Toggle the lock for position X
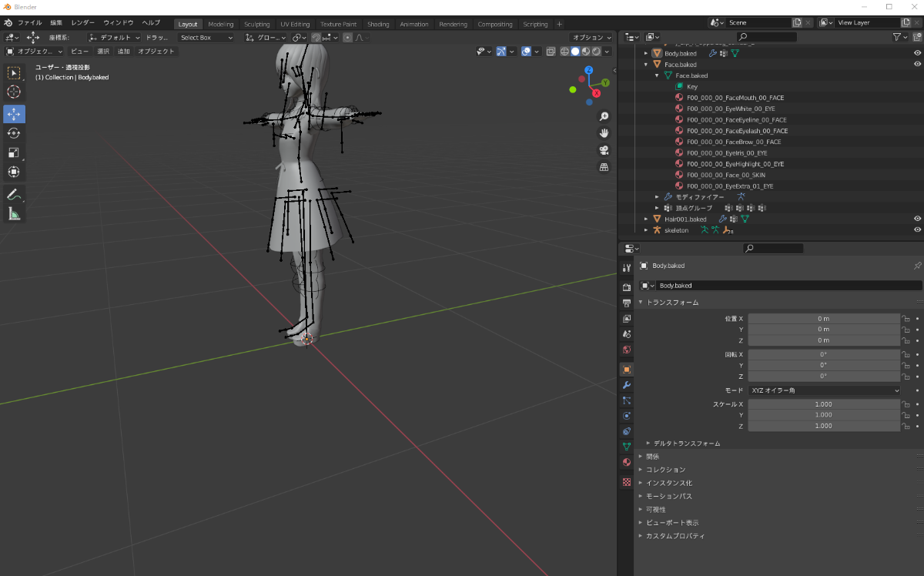The image size is (924, 576). 906,319
